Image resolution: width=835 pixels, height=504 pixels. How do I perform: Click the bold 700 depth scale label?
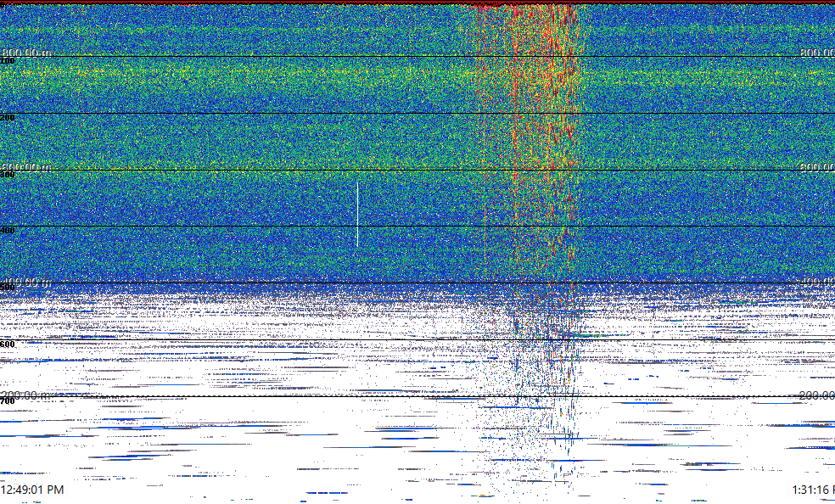pos(8,401)
